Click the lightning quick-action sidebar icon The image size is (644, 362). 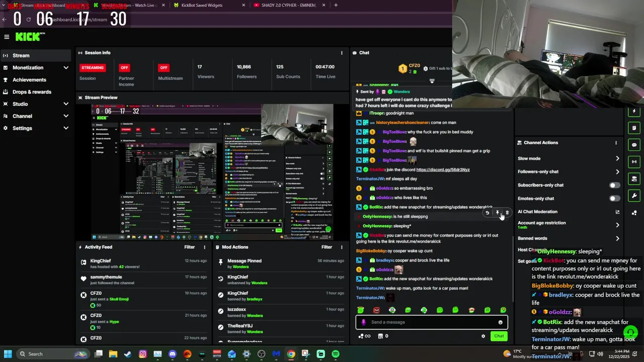click(634, 111)
